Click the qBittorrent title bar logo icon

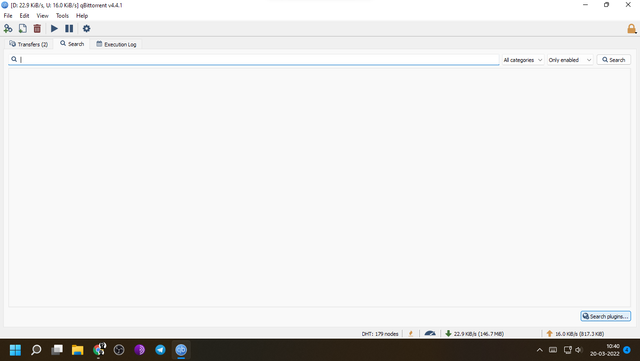click(5, 5)
